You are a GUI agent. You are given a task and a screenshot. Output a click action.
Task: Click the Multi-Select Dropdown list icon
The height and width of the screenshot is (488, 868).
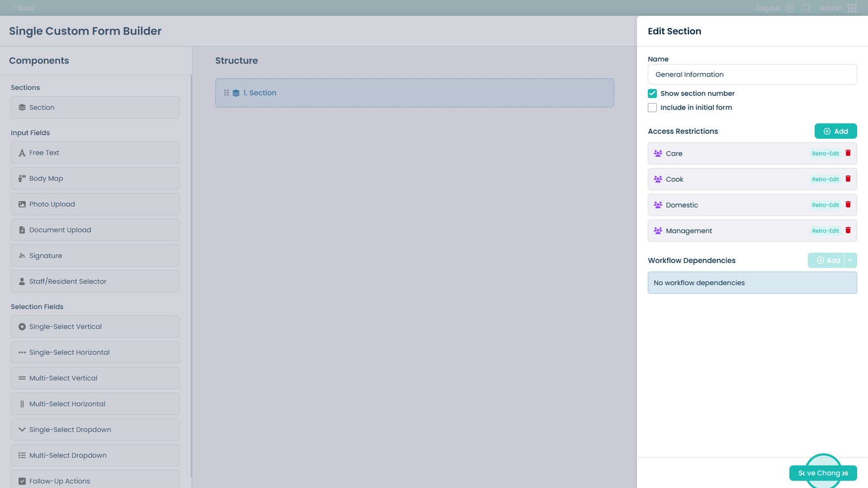click(x=22, y=455)
